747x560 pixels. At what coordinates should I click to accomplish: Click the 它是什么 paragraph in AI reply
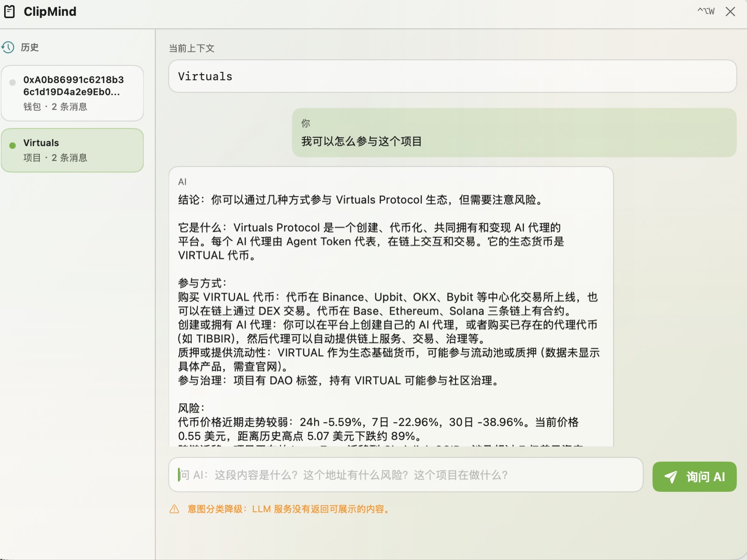pos(371,241)
